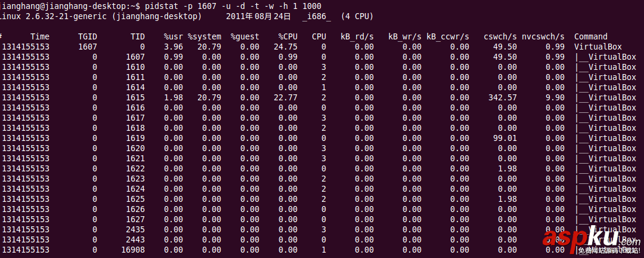Click the (4 CPU) text
This screenshot has height=258, width=644.
tap(357, 17)
